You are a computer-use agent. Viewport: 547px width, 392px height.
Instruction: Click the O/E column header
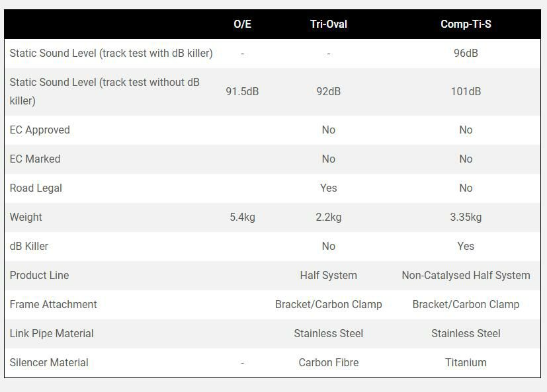point(242,24)
